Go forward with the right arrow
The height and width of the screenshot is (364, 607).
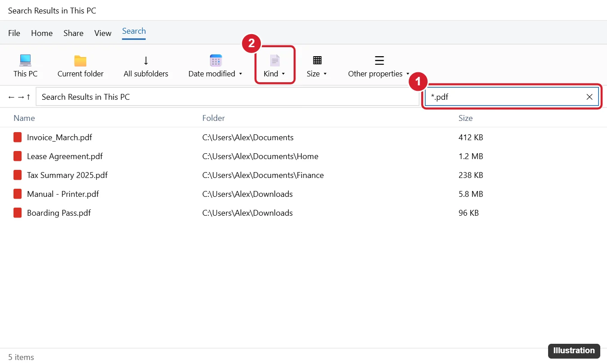(x=21, y=97)
